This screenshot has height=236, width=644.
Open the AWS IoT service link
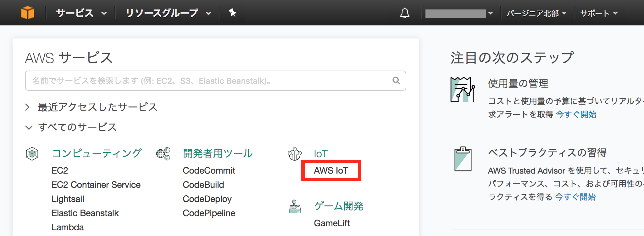(x=331, y=170)
